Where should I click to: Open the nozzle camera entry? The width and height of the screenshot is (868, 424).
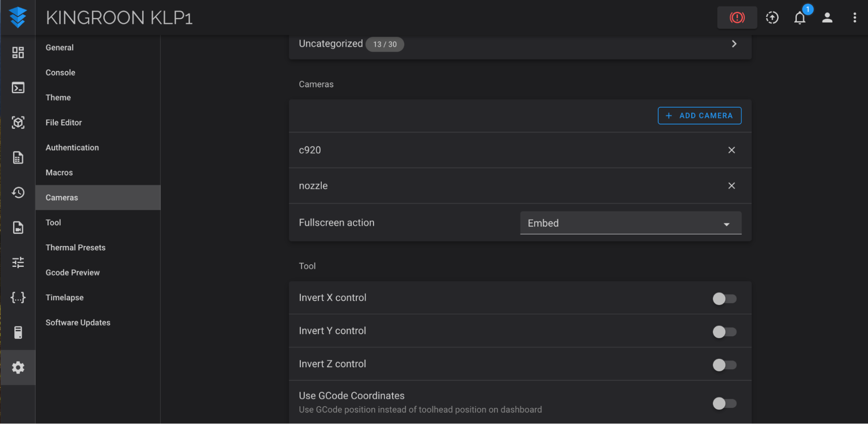pos(520,186)
